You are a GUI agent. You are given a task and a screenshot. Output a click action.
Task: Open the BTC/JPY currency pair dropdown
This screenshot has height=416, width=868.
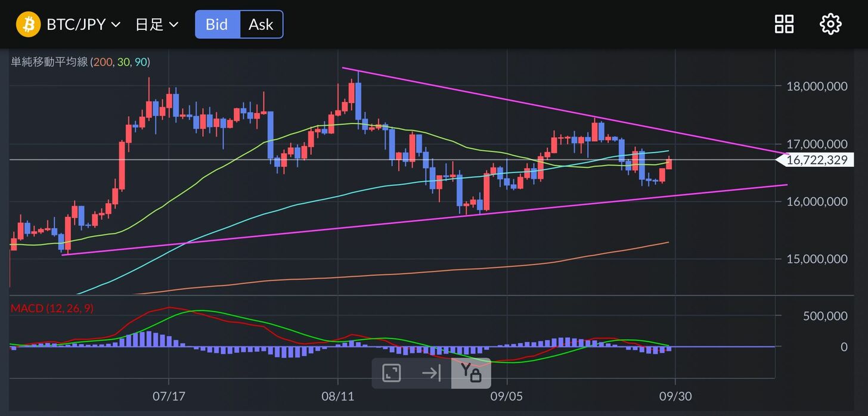(x=83, y=24)
